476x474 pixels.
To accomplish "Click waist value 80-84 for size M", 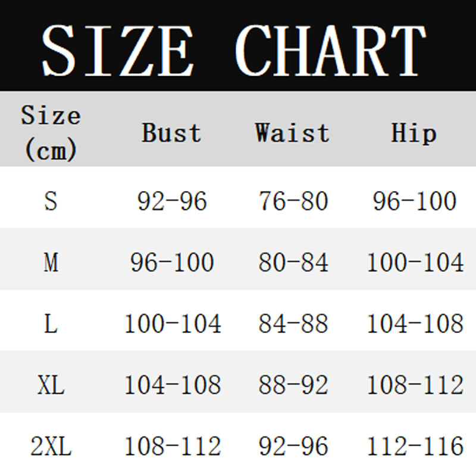I will click(x=293, y=262).
